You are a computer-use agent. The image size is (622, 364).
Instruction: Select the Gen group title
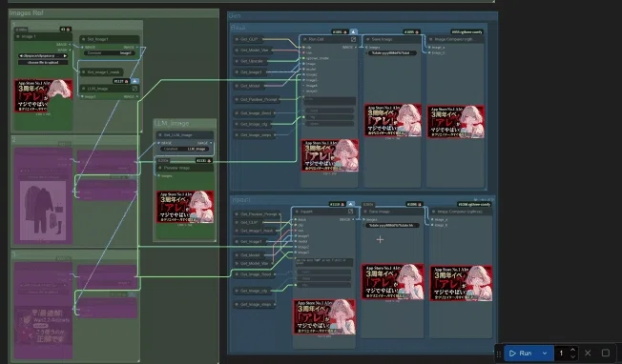pyautogui.click(x=235, y=15)
